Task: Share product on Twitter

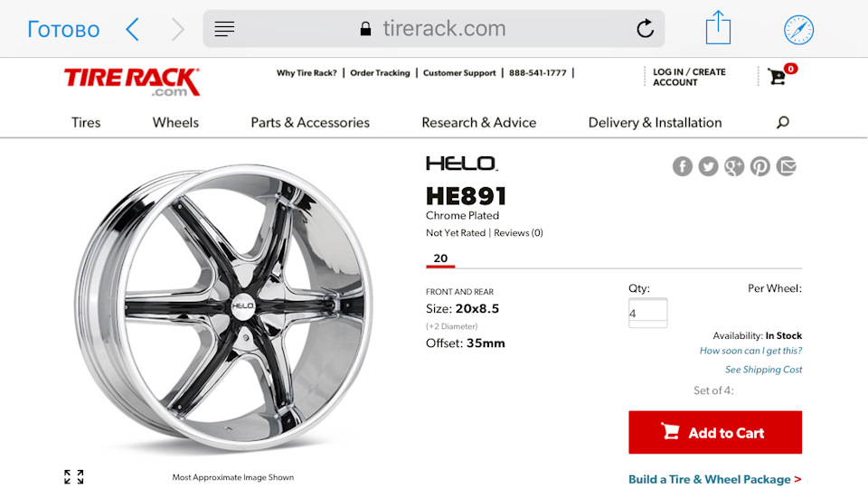Action: [708, 166]
